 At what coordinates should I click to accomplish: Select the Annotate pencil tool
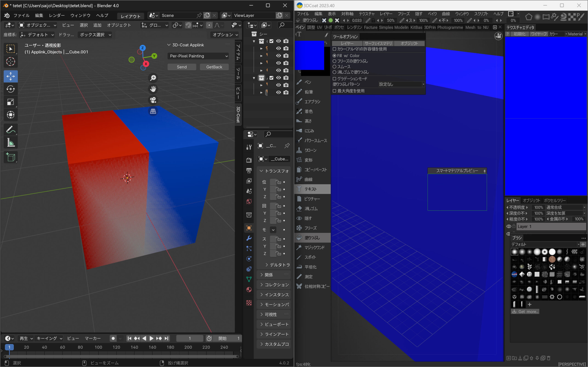(10, 130)
